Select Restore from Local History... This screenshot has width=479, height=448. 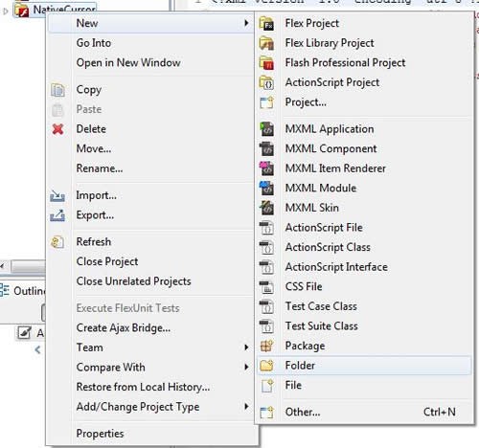143,387
